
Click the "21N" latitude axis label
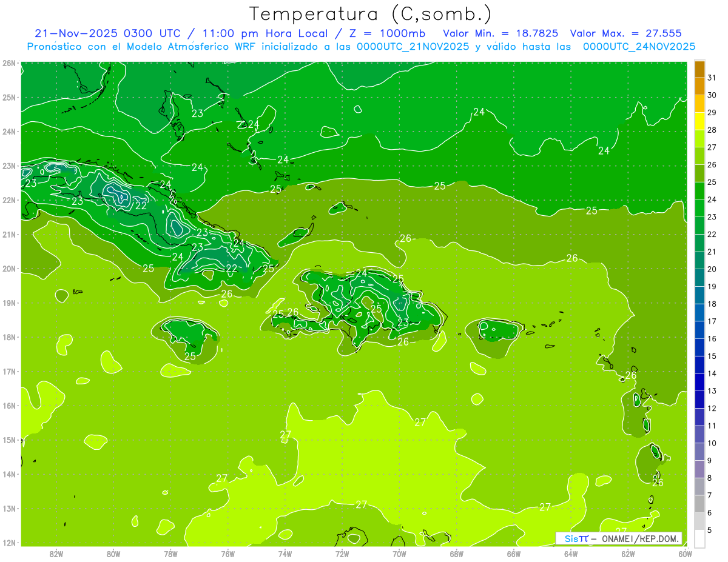point(9,234)
